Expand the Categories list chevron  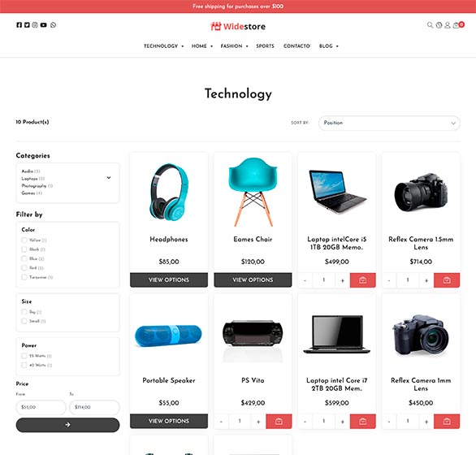(109, 178)
